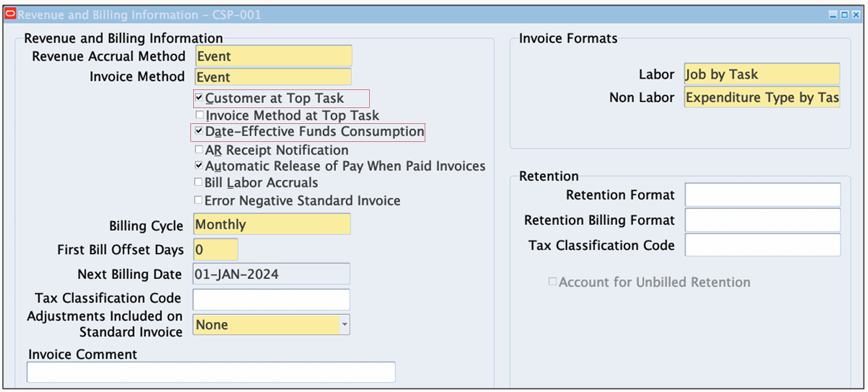Click the Revenue Accrual Method field
The image size is (868, 392).
pos(273,56)
